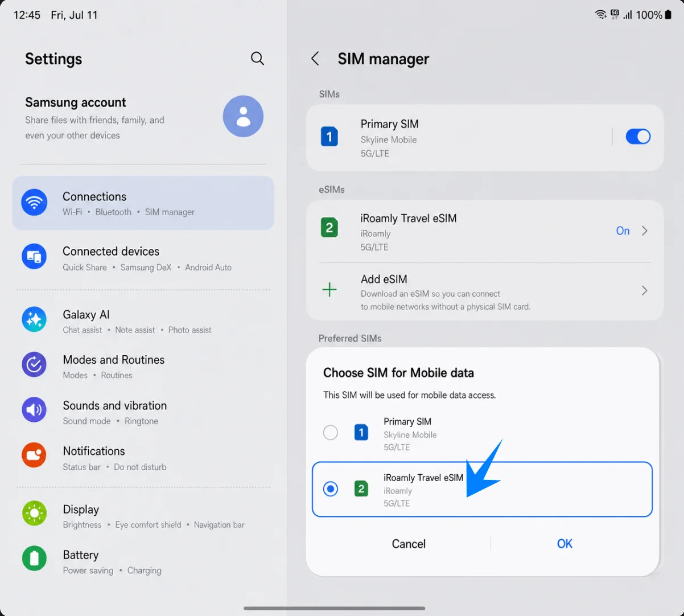684x616 pixels.
Task: Open Display settings
Action: coord(143,516)
